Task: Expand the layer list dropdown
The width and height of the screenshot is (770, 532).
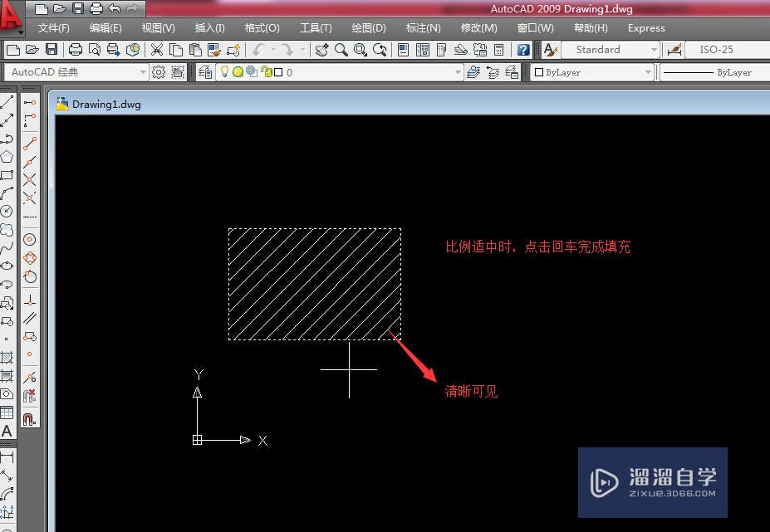Action: (x=458, y=72)
